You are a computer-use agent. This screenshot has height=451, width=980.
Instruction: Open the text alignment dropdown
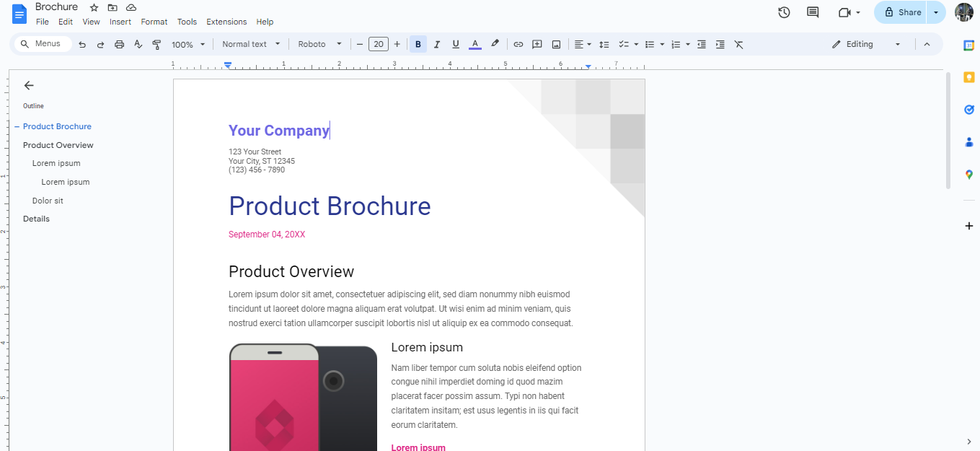tap(583, 44)
